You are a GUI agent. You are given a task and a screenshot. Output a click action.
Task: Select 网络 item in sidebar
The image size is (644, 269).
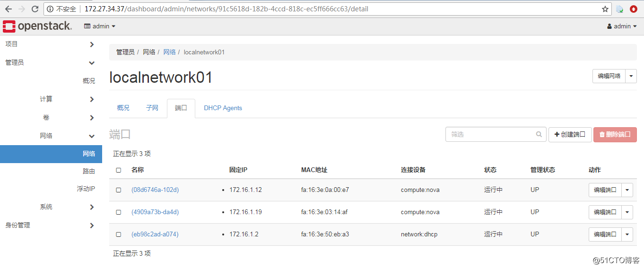(x=51, y=154)
